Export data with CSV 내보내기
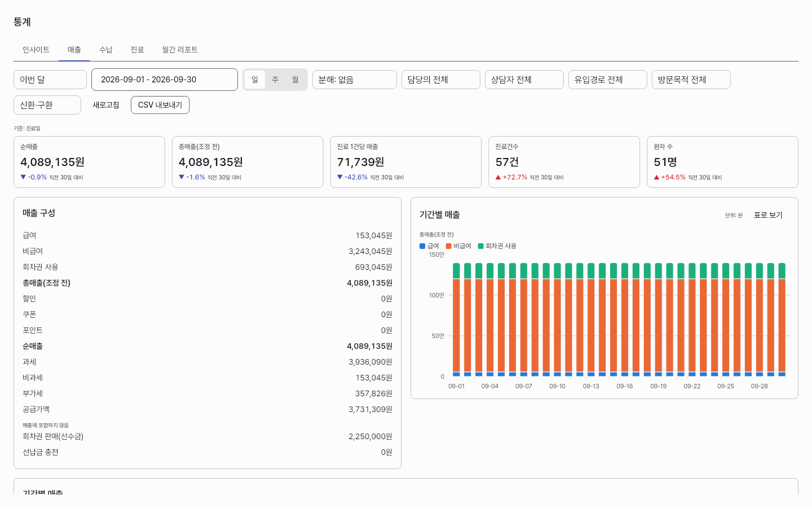 160,105
